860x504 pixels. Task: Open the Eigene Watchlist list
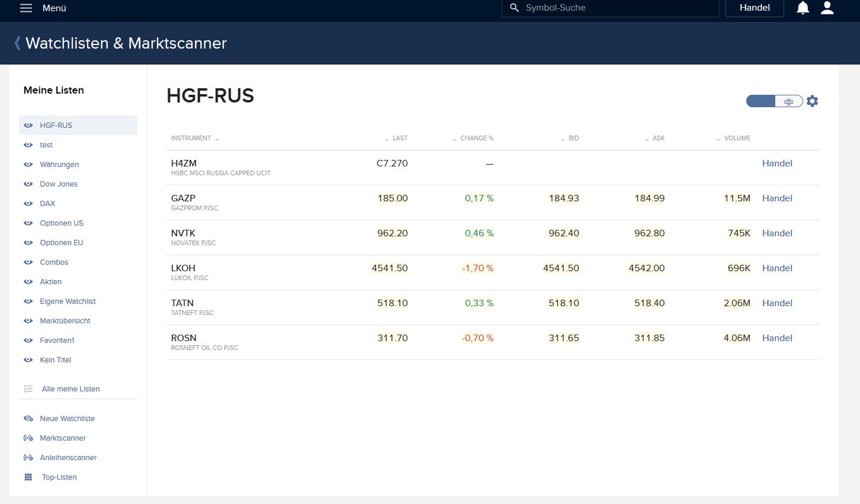pos(68,301)
